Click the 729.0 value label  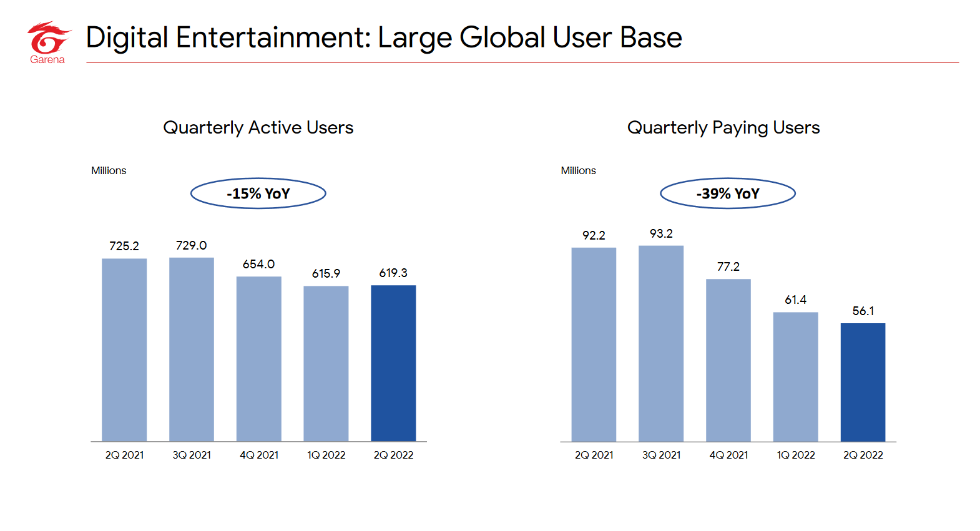tap(191, 245)
